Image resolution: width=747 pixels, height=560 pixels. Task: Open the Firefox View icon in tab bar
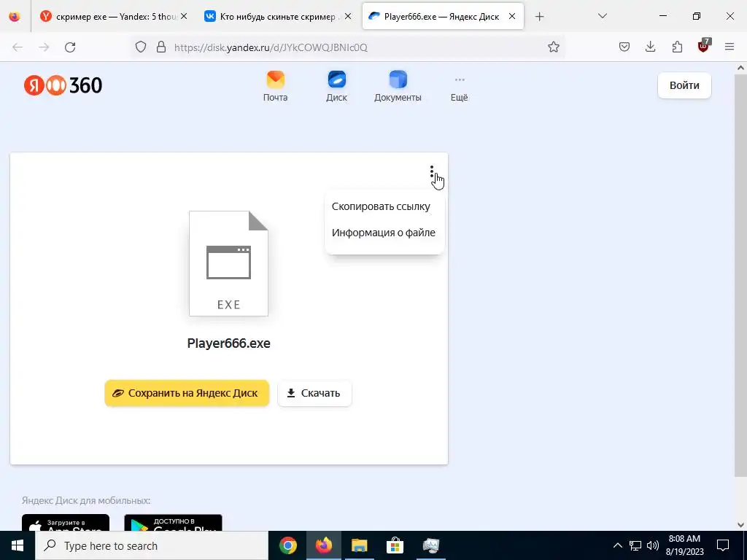pos(15,16)
